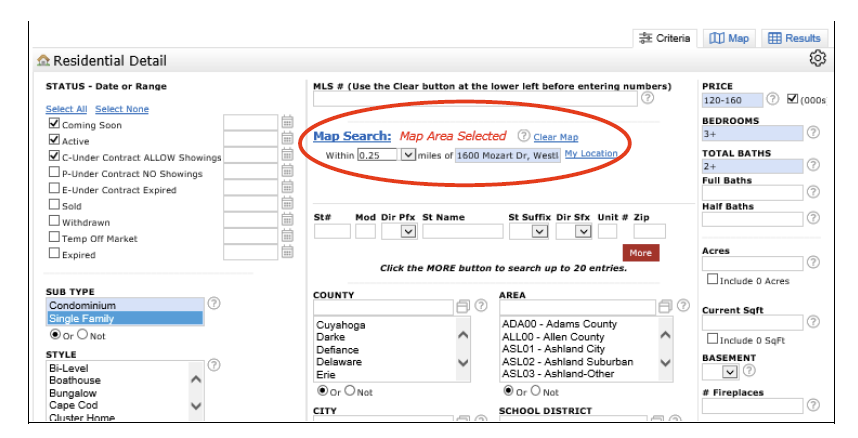Switch to the Criteria tab
This screenshot has width=858, height=438.
[x=665, y=38]
